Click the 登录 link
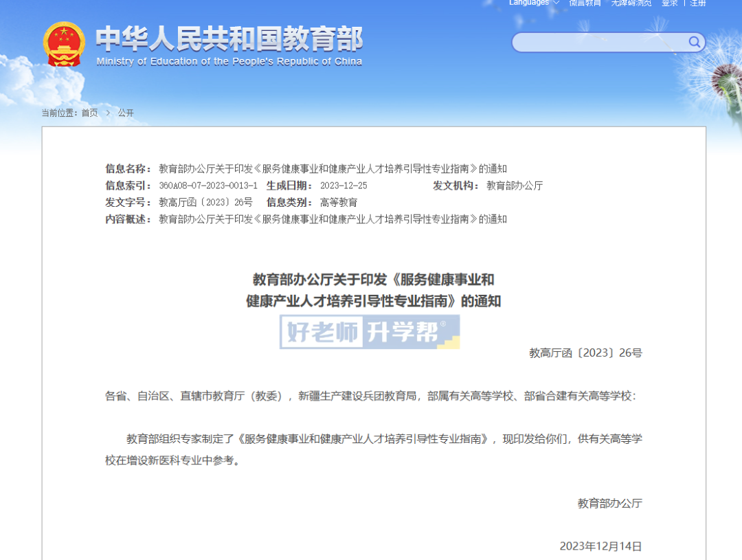Viewport: 742px width, 560px height. coord(670,3)
